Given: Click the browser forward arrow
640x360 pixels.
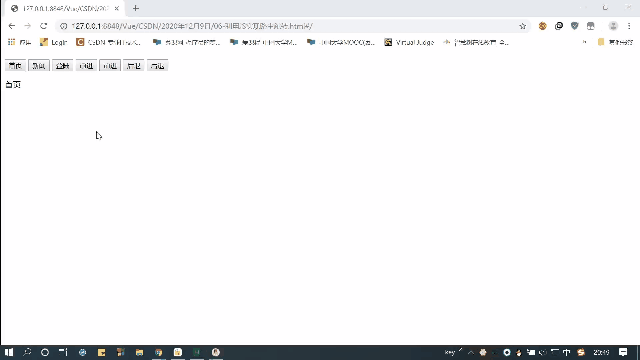Looking at the screenshot, I should point(27,26).
